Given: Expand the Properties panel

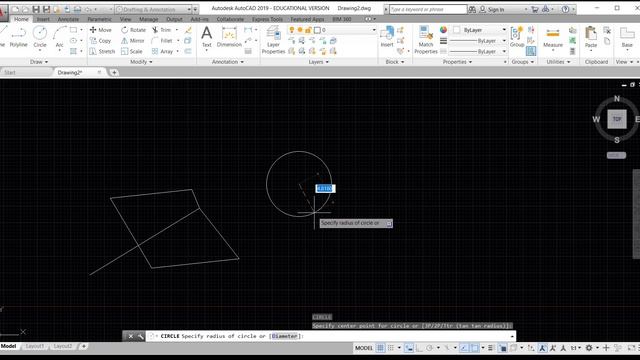Looking at the screenshot, I should pyautogui.click(x=457, y=62).
